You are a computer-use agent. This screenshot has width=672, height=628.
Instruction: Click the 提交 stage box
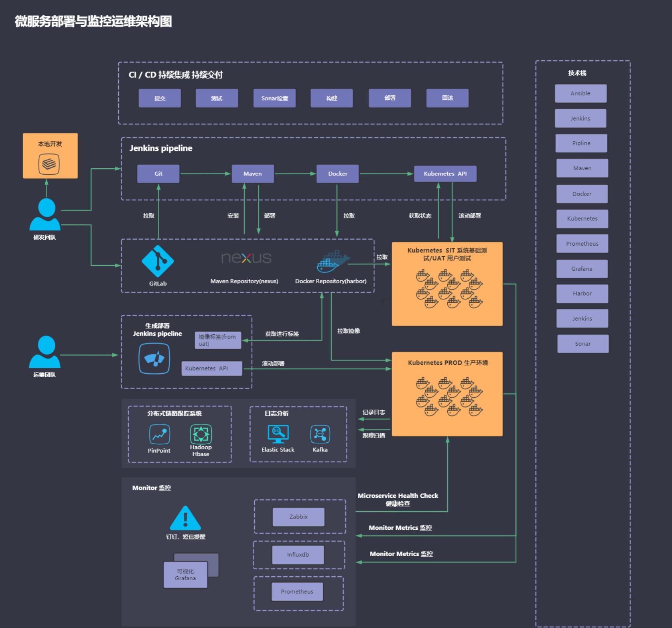tap(160, 98)
